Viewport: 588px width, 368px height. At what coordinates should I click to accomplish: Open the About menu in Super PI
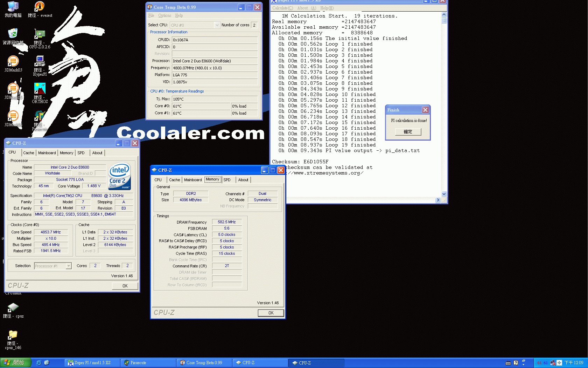point(307,8)
